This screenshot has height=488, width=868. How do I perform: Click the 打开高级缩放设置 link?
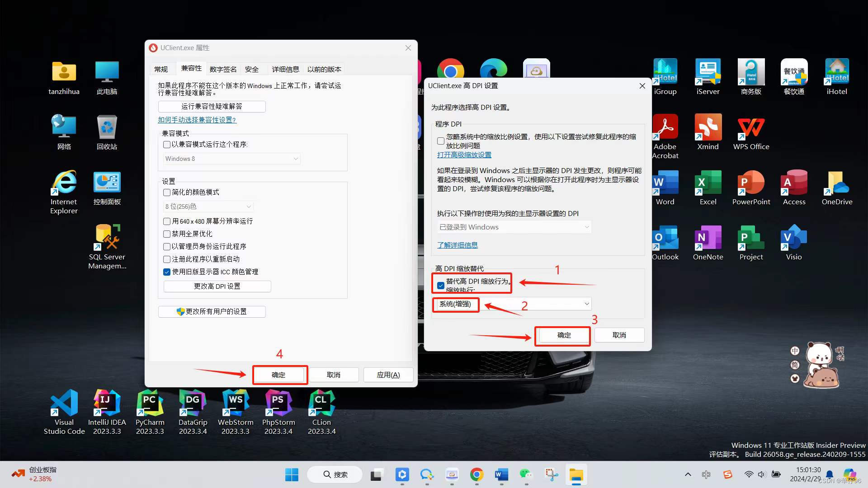click(x=464, y=155)
